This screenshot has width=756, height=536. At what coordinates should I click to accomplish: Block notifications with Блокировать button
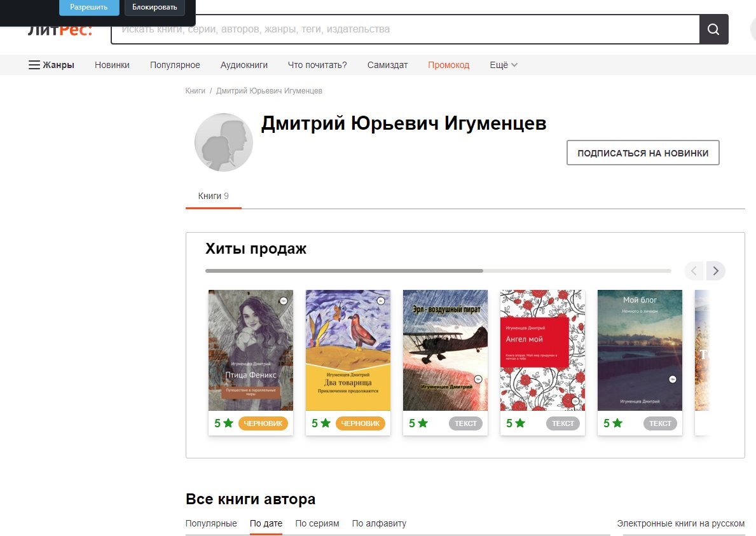coord(155,7)
